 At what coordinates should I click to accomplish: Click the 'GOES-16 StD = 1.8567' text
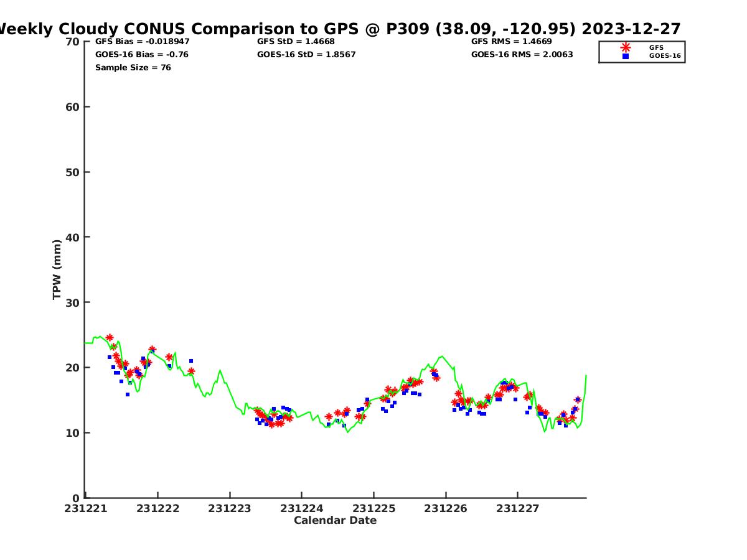pyautogui.click(x=306, y=55)
